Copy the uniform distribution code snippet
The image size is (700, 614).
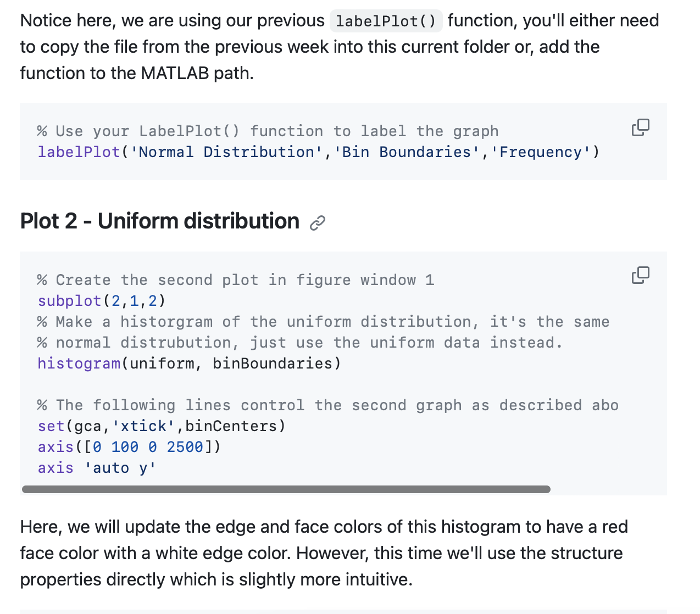[x=640, y=275]
